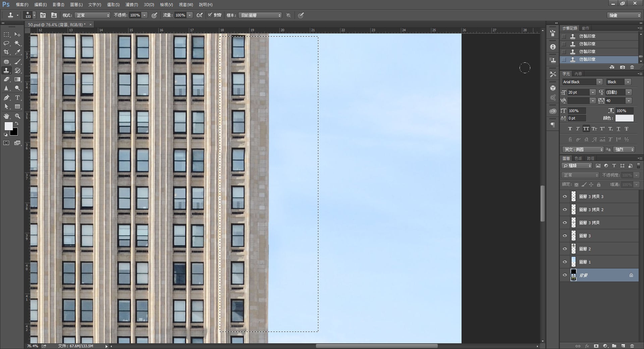Open the 濾鏡 (Filter) menu
The width and height of the screenshot is (644, 349).
pyautogui.click(x=131, y=5)
